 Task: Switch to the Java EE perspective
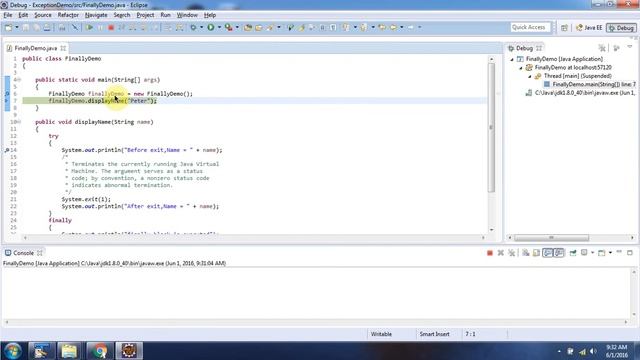click(x=589, y=28)
